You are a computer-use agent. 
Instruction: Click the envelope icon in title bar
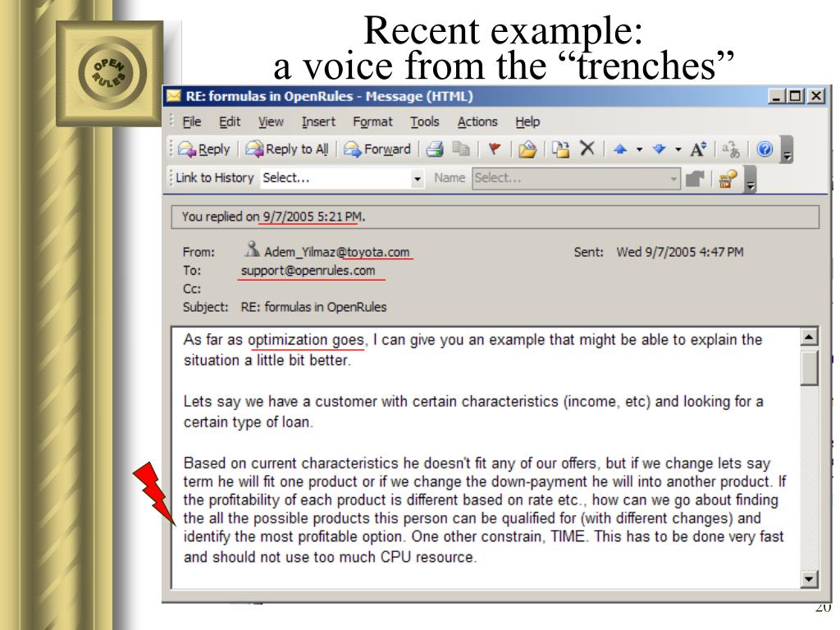(174, 96)
